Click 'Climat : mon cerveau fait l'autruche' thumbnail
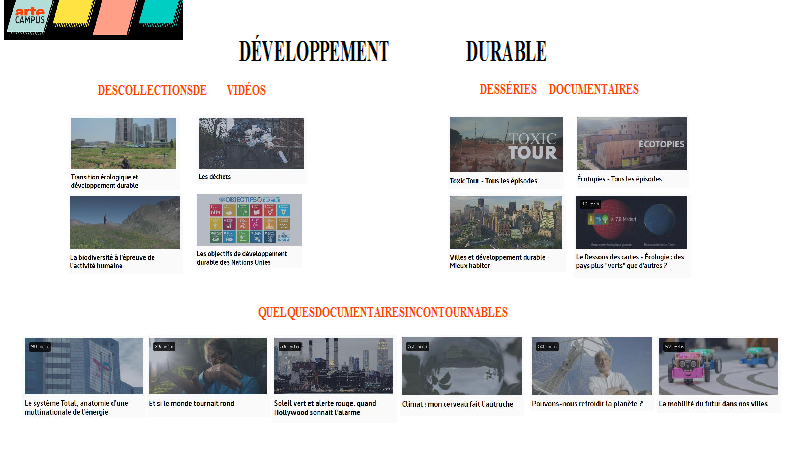 461,365
